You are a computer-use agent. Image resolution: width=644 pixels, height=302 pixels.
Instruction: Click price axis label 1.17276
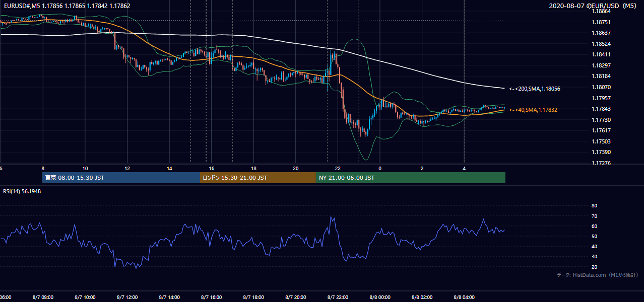(602, 163)
